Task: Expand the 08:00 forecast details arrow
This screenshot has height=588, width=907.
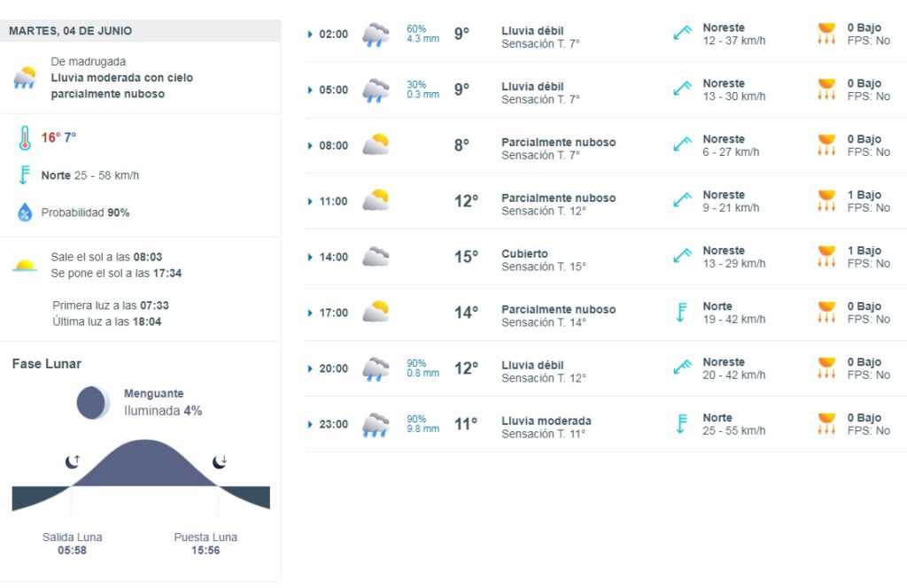Action: pos(310,145)
